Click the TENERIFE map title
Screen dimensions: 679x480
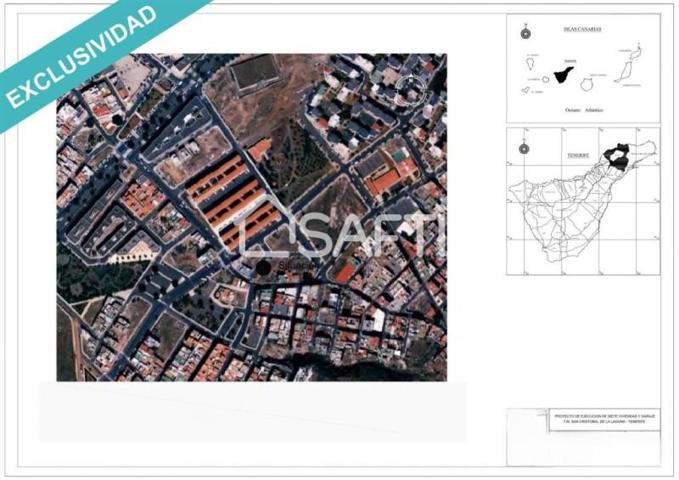(x=579, y=155)
